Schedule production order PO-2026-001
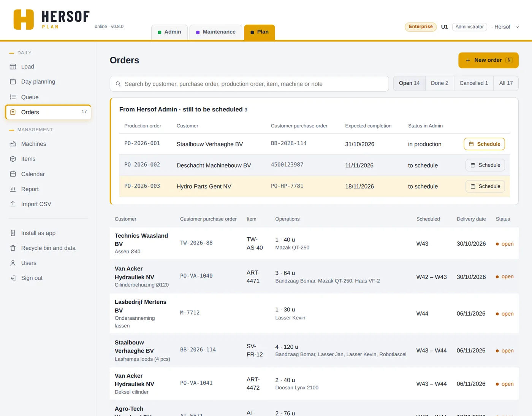Viewport: 532px width, 416px height. [x=484, y=144]
